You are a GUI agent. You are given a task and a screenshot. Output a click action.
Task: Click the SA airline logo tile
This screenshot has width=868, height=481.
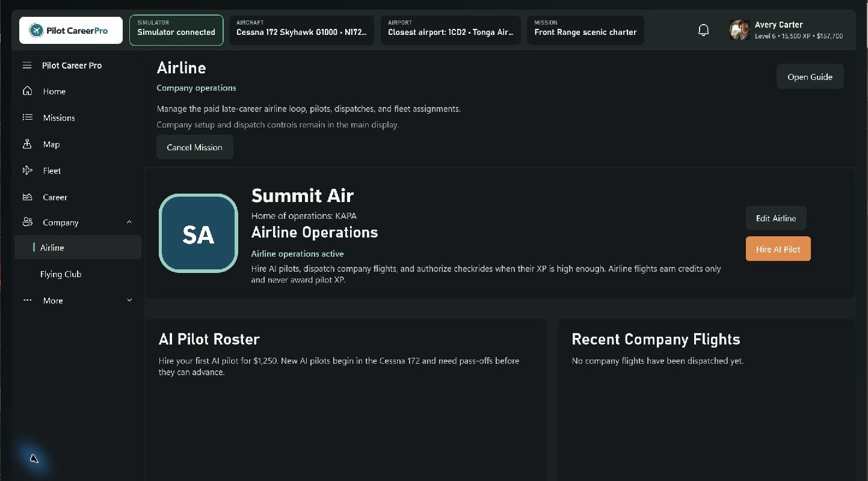point(199,233)
